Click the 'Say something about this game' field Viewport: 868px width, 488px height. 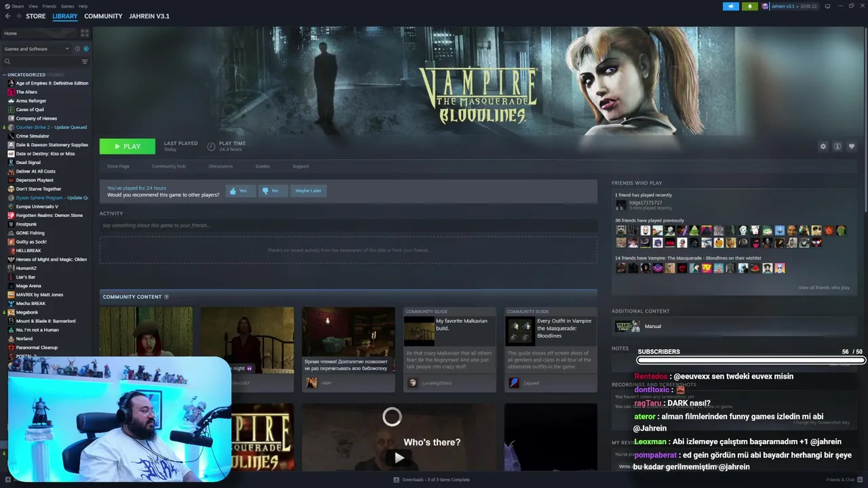[x=349, y=225]
